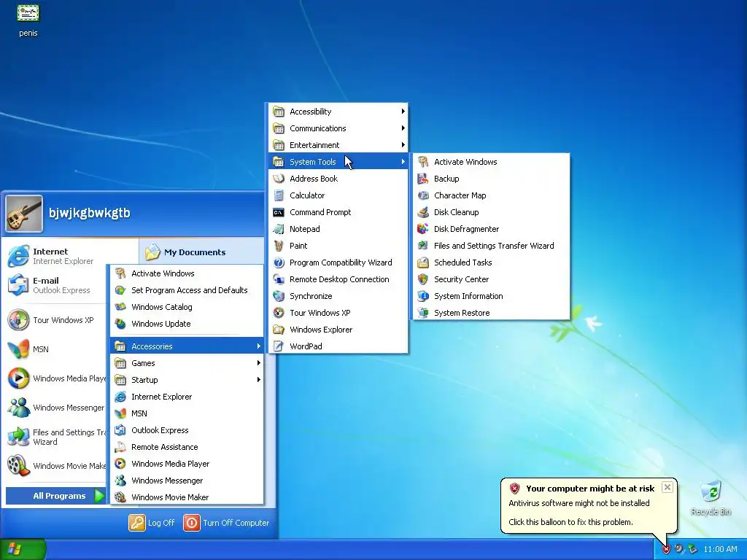This screenshot has width=747, height=560.
Task: Open pinned E-mail Outlook Express entry
Action: coord(53,285)
